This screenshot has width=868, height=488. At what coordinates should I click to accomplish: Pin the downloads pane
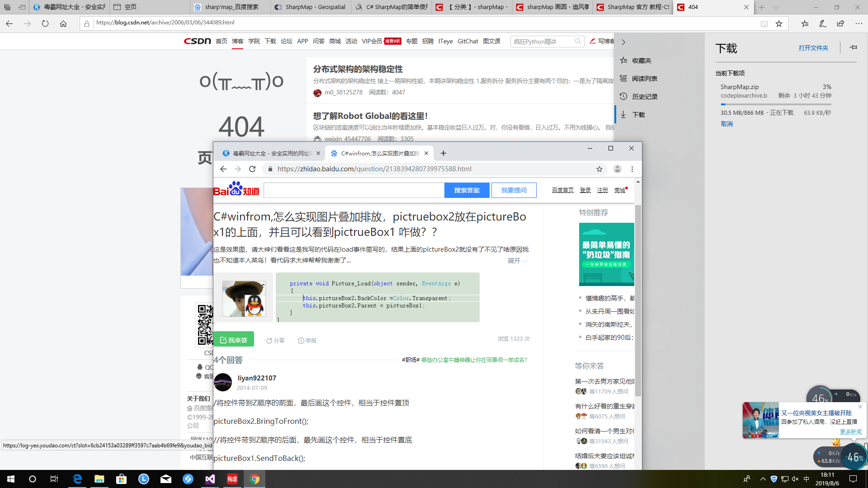pos(853,47)
